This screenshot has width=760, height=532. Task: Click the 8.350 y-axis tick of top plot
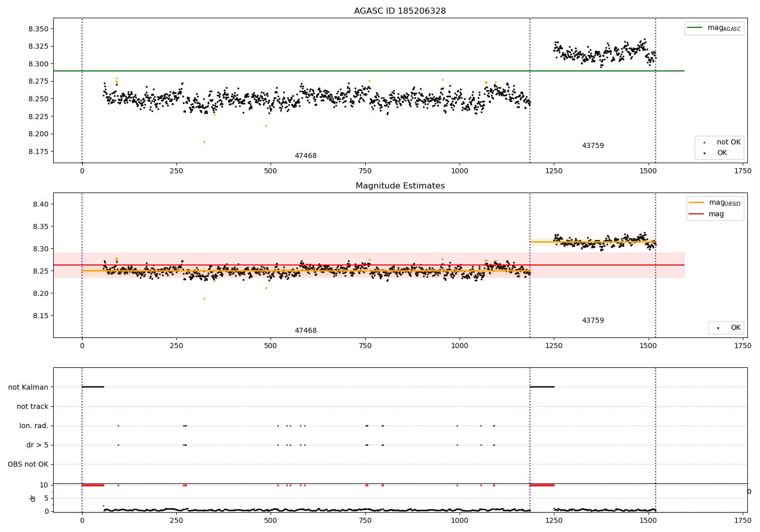pos(39,29)
